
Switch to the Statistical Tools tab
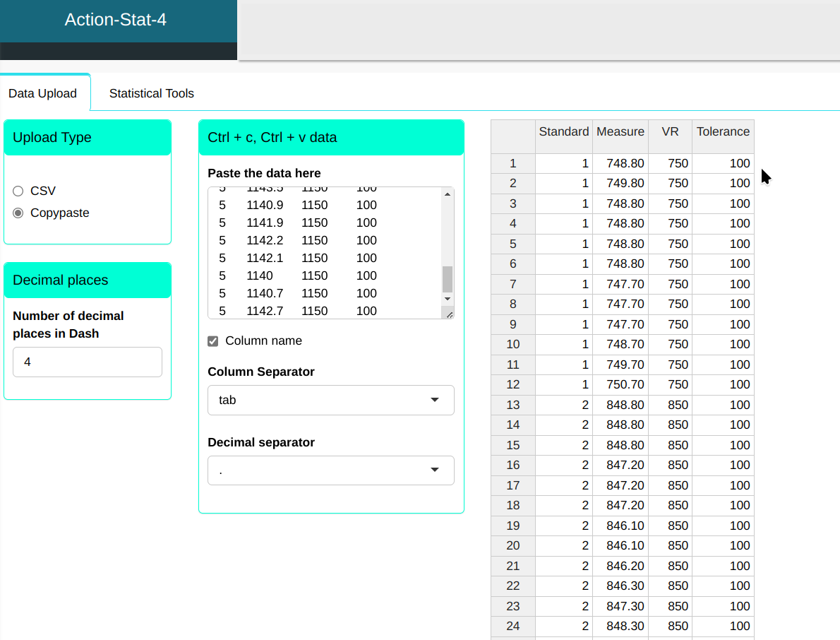[x=151, y=93]
